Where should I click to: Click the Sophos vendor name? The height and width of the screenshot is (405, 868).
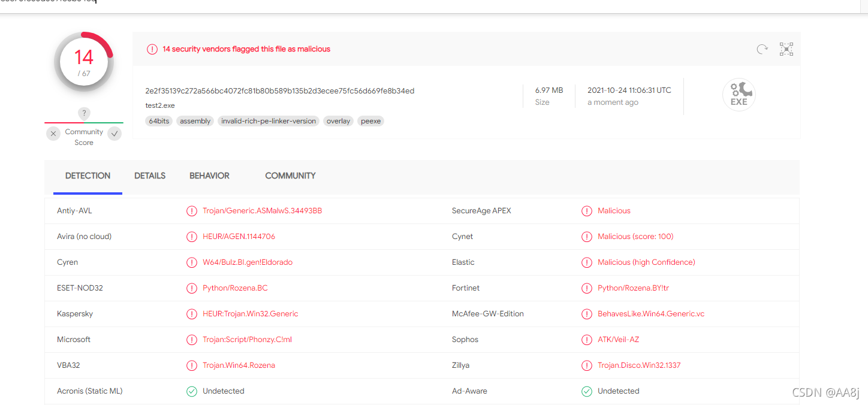point(465,340)
